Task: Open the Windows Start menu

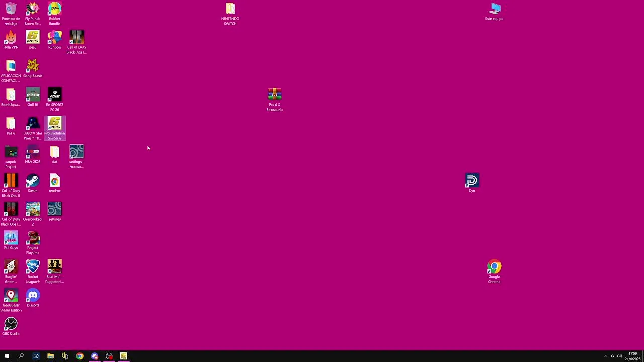Action: [x=7, y=356]
